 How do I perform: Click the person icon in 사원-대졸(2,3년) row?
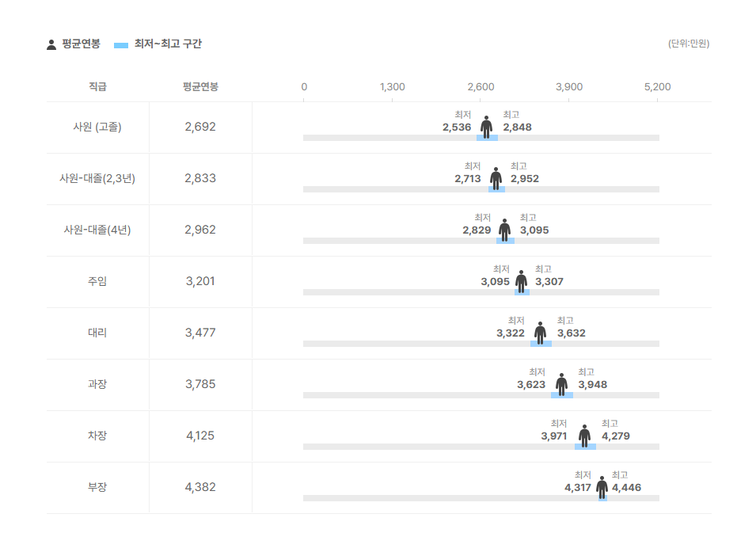tap(496, 179)
